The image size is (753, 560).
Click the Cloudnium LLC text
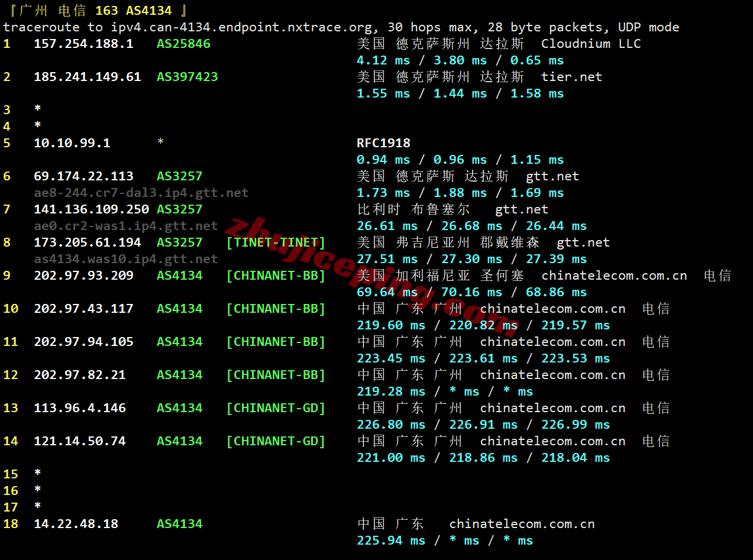[x=591, y=44]
